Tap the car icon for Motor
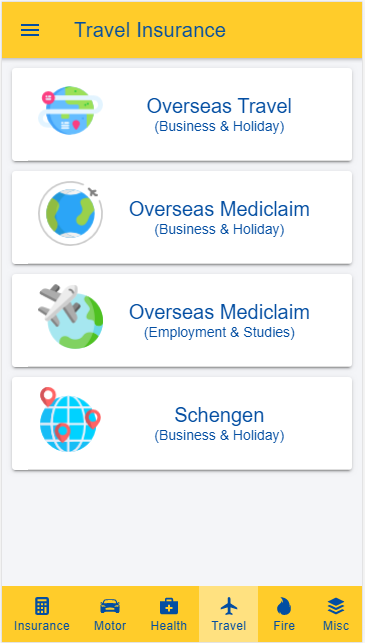Viewport: 365px width, 643px height. coord(110,606)
